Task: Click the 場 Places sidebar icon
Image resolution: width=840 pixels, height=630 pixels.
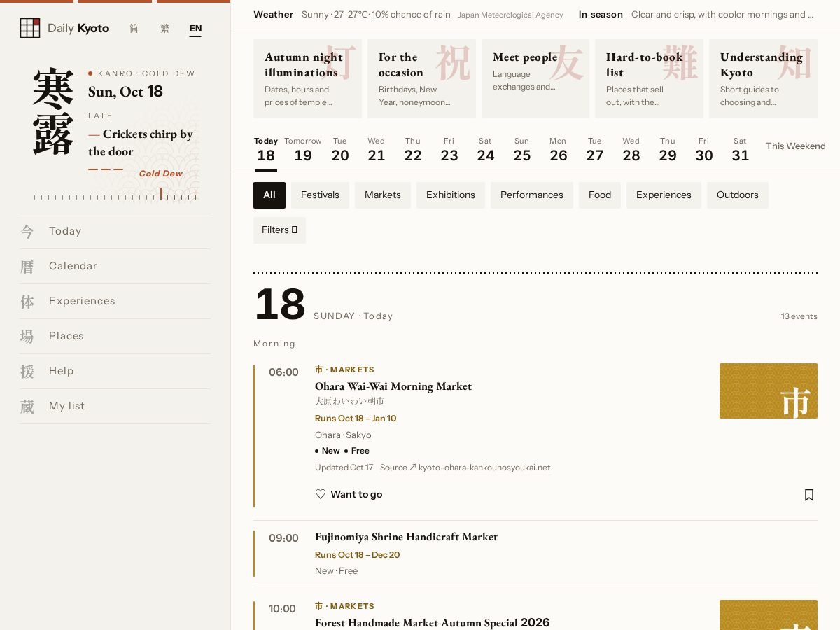Action: click(27, 336)
